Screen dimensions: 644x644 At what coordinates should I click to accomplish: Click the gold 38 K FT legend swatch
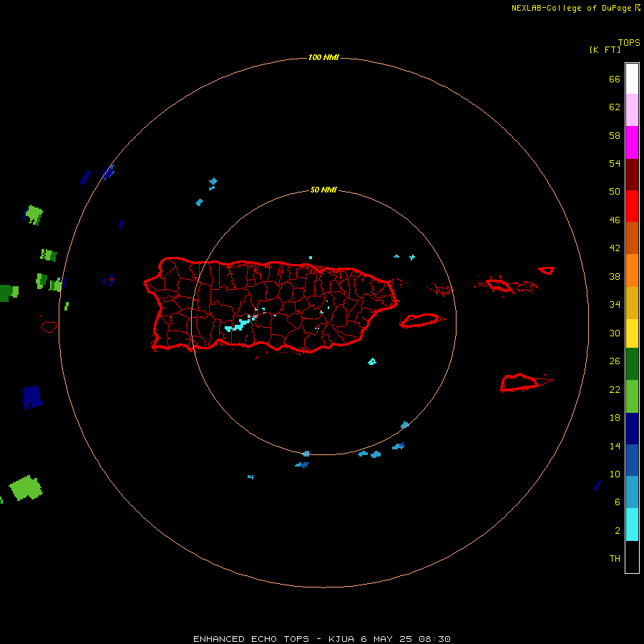(x=632, y=303)
